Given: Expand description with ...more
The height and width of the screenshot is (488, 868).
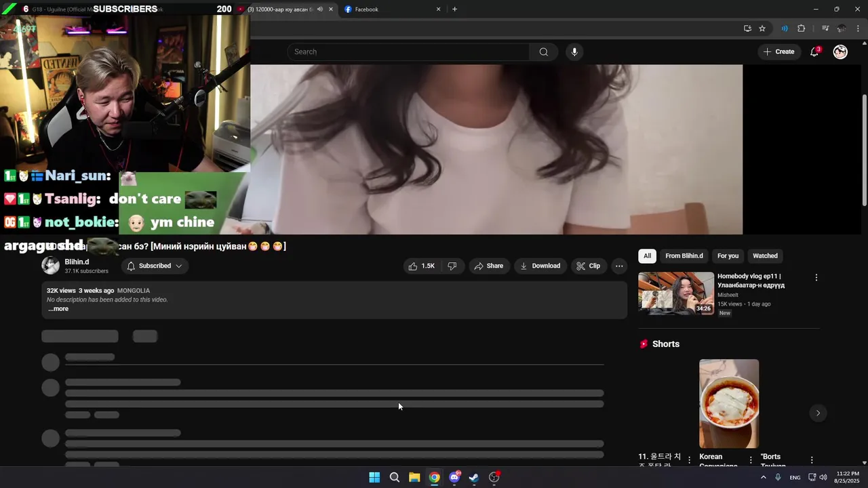Looking at the screenshot, I should 58,309.
